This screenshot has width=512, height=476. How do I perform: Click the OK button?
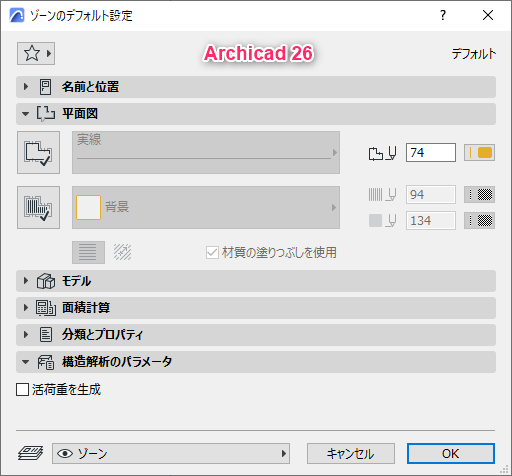point(451,453)
